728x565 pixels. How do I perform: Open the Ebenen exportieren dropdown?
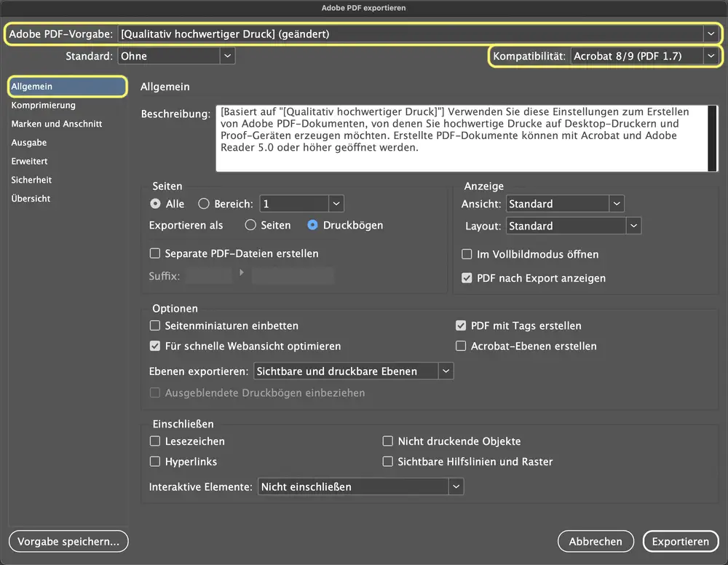(x=353, y=371)
